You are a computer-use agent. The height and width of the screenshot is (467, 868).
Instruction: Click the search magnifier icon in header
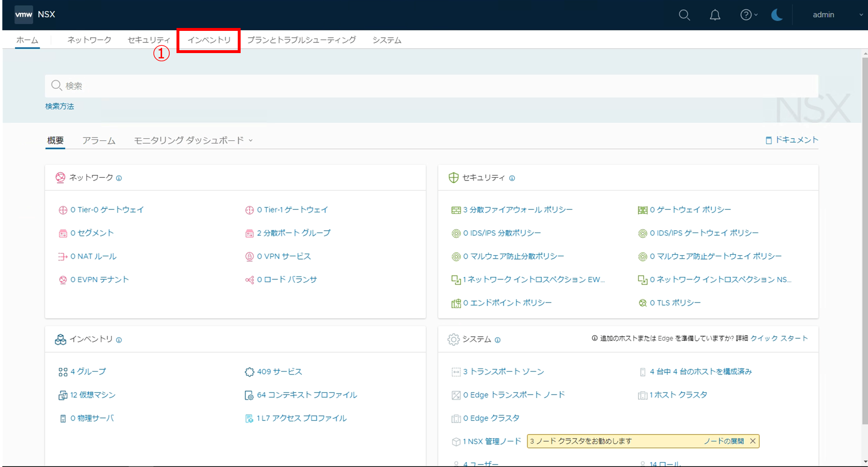point(684,15)
